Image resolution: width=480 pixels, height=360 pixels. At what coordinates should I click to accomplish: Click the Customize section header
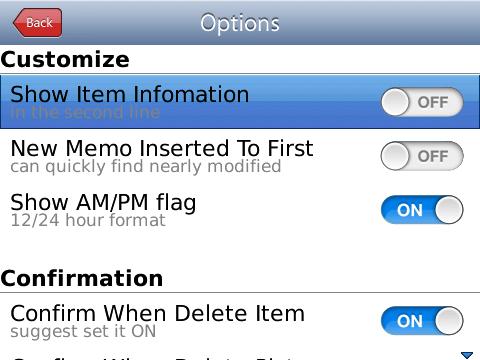pyautogui.click(x=65, y=59)
